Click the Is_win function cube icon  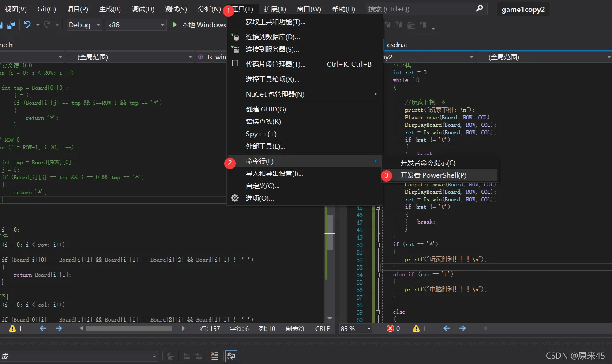200,57
